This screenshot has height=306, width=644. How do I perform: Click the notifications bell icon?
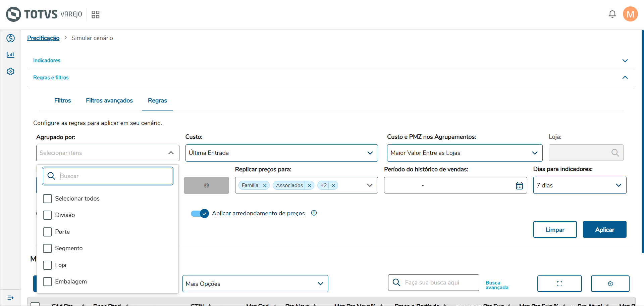click(612, 14)
